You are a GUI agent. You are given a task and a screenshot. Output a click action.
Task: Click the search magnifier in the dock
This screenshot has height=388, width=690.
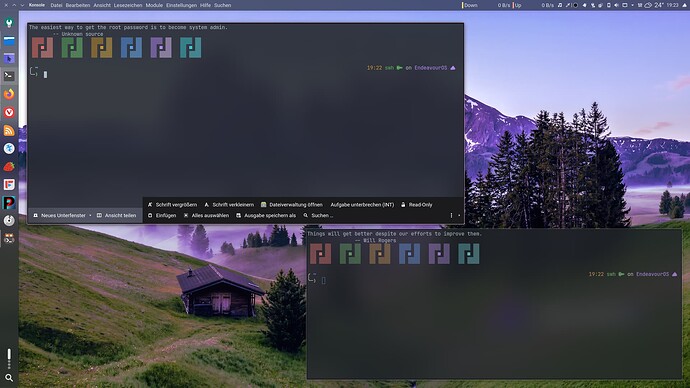[9, 378]
